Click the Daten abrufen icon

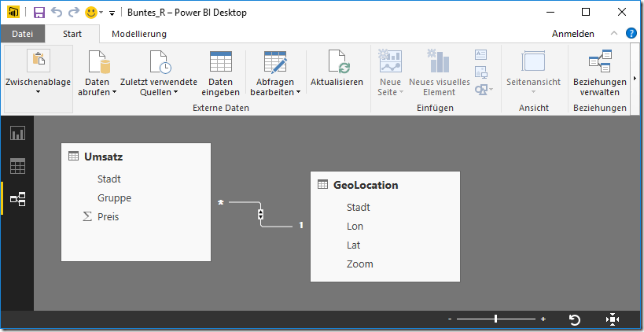[x=99, y=61]
